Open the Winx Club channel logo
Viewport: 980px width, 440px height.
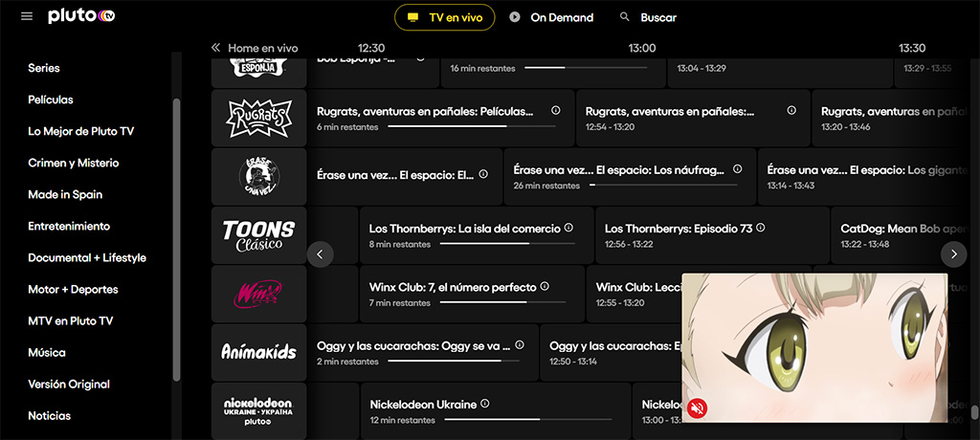(258, 294)
